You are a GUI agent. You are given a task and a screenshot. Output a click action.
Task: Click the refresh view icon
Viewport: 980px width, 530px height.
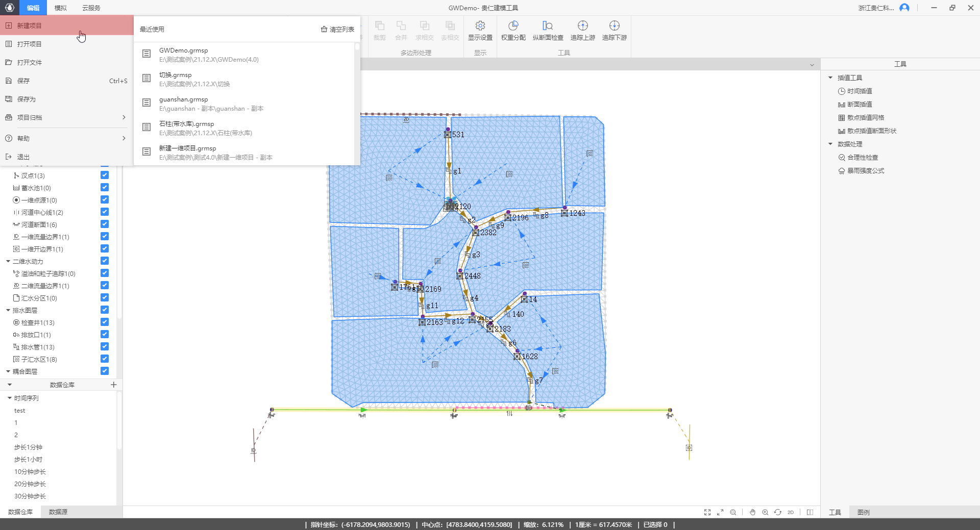tap(778, 512)
